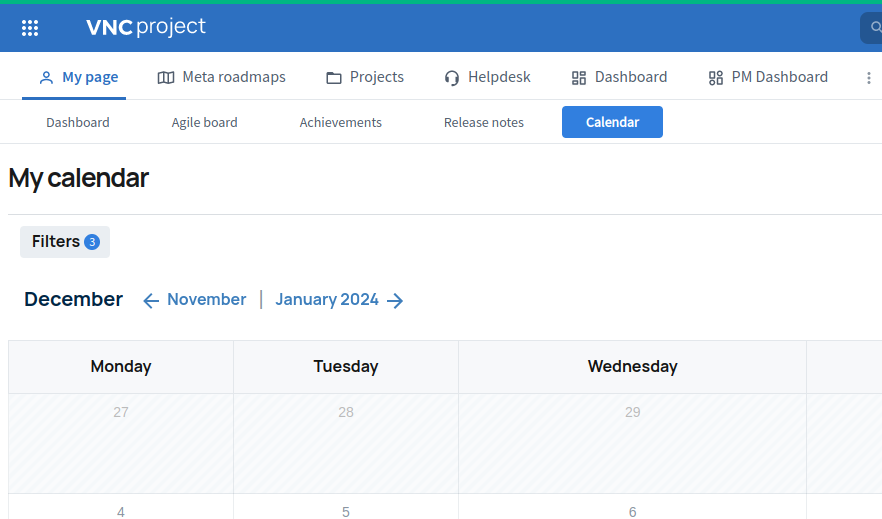Click the day 28 calendar cell

tap(346, 442)
